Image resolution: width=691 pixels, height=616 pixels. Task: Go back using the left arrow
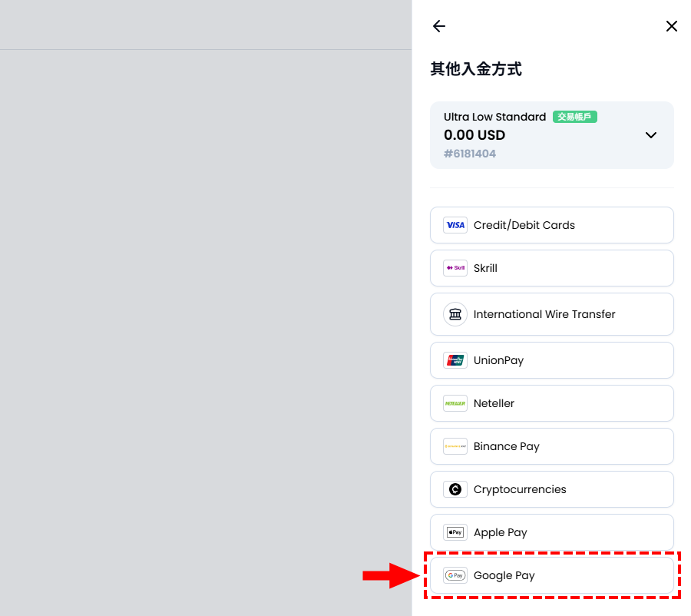[x=439, y=26]
